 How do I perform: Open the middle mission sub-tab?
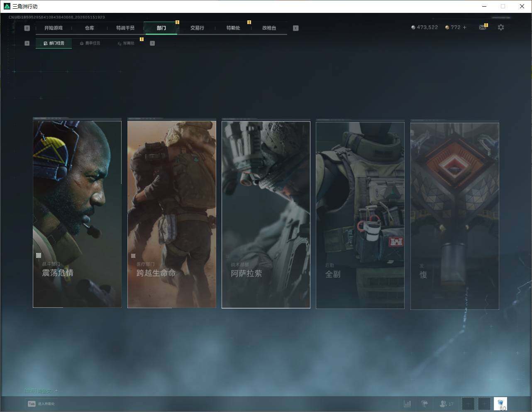pos(90,43)
